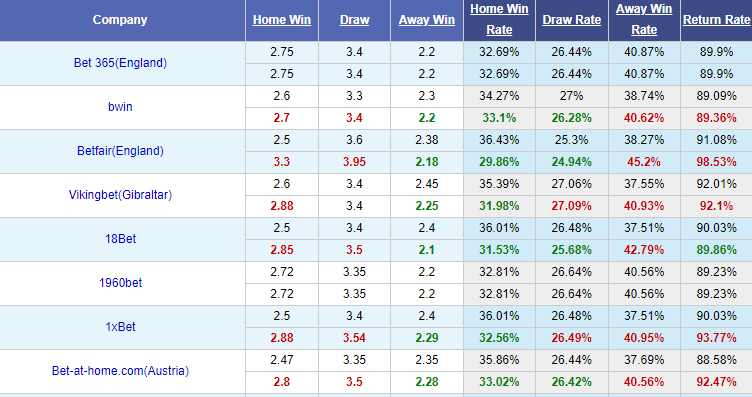Open Bet-at-home.com(Austria) company link
The image size is (752, 397).
click(x=120, y=371)
